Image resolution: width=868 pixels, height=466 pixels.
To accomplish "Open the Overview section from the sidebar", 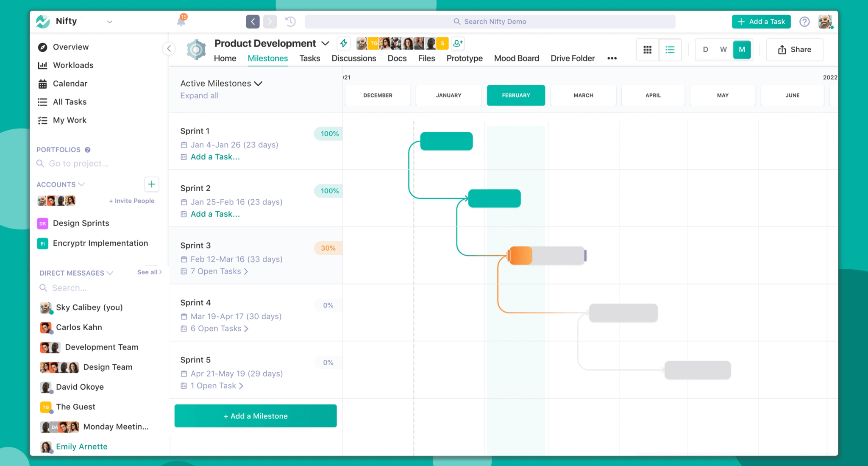I will [43, 47].
